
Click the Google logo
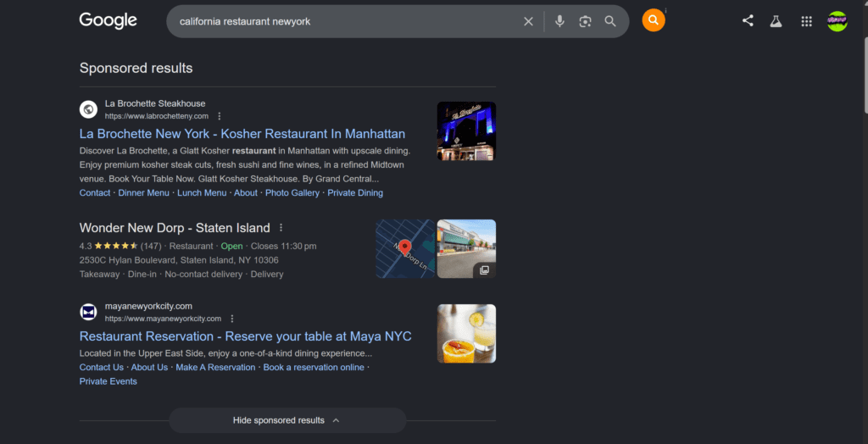[x=108, y=21]
